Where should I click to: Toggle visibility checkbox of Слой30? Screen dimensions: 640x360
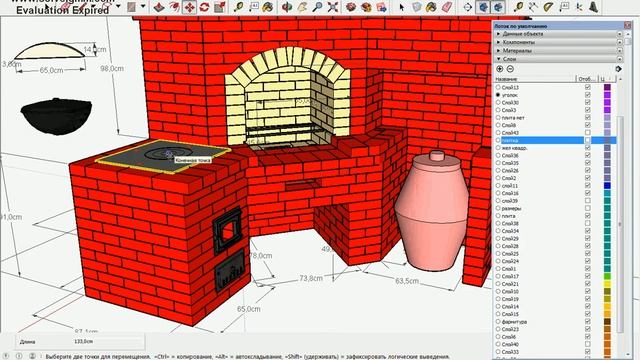(588, 102)
